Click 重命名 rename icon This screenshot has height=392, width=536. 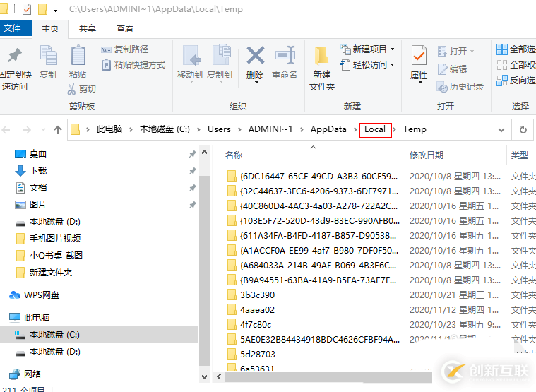pos(285,55)
